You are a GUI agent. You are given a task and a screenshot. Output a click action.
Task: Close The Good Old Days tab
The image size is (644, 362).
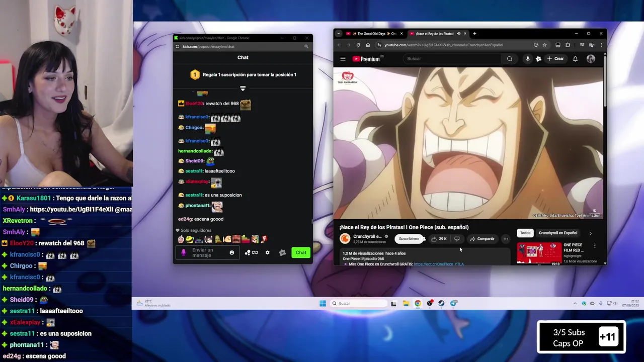pos(401,34)
